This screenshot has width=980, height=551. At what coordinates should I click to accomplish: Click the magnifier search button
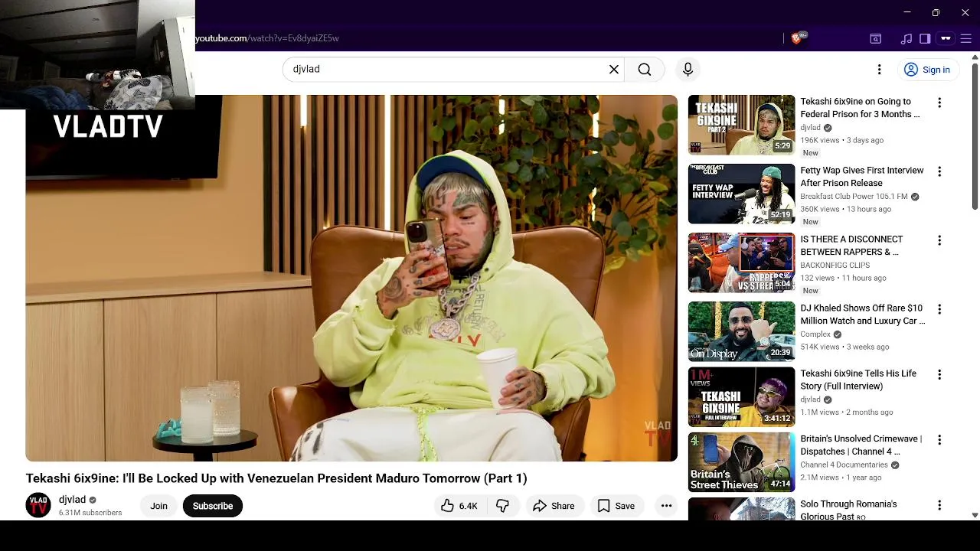click(645, 70)
